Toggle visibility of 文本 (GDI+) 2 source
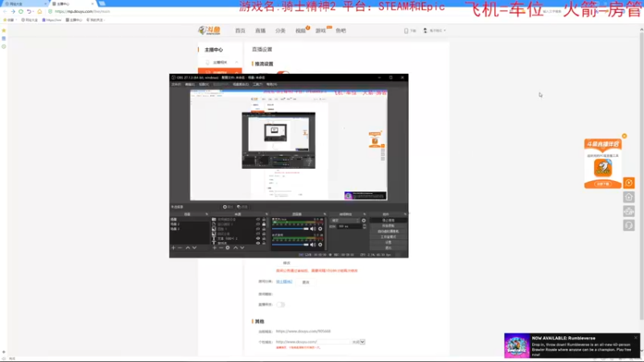This screenshot has height=362, width=644. (x=258, y=238)
